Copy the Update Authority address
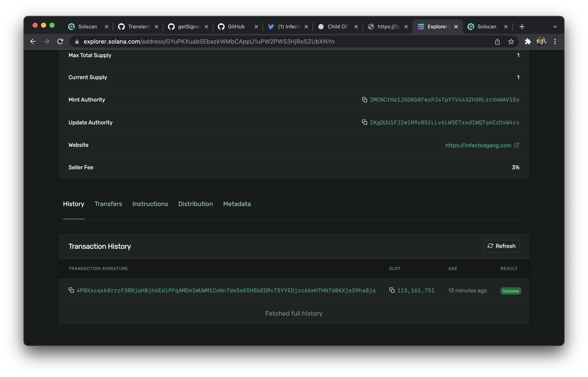Screen dimensions: 588x377 tap(365, 122)
